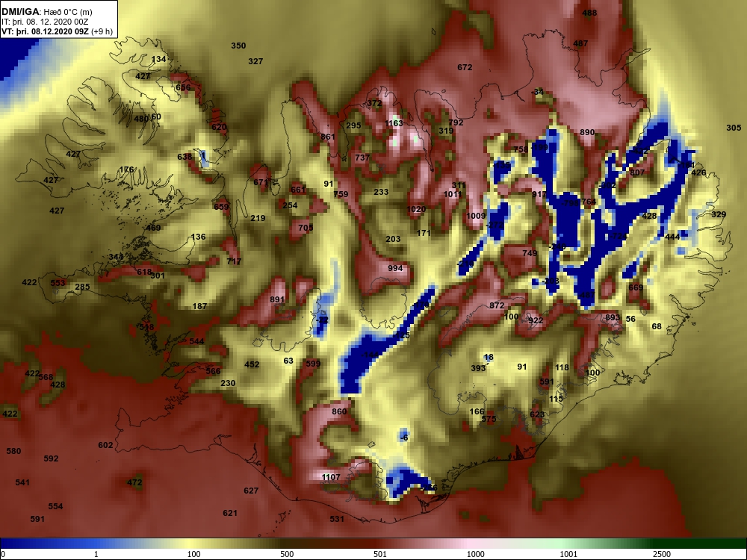Click the map value "860"
The height and width of the screenshot is (560, 747).
[339, 411]
